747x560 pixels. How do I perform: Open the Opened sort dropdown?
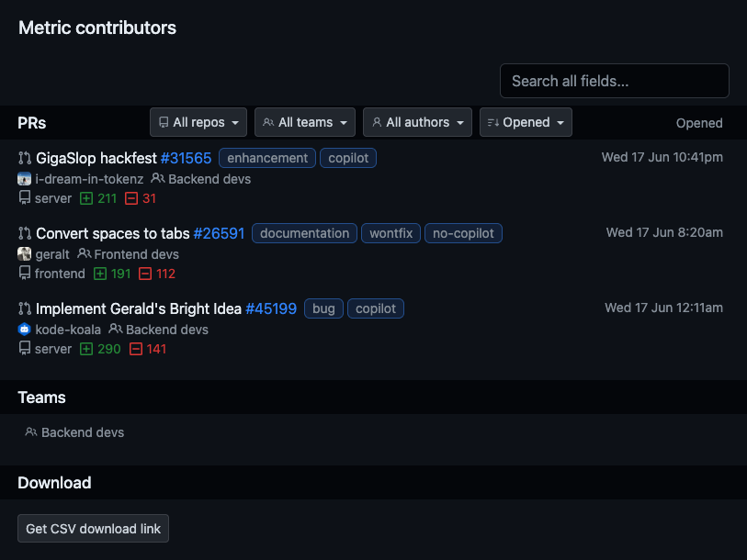pos(526,122)
